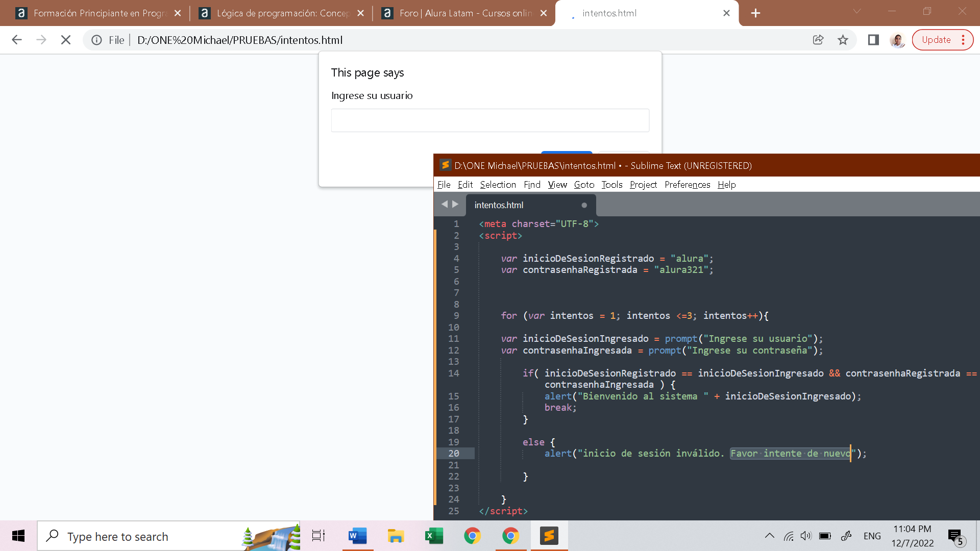Share this page icon in address bar
This screenshot has height=551, width=980.
coord(818,40)
